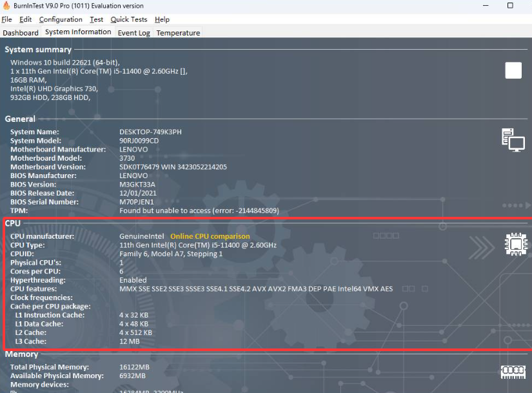Click the CPUID value Family 6, Model A7
532x393 pixels.
171,254
